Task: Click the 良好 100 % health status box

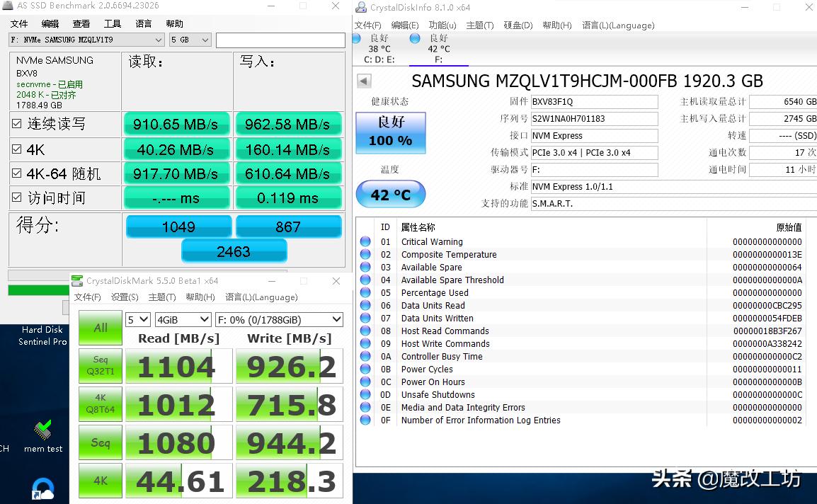Action: 390,132
